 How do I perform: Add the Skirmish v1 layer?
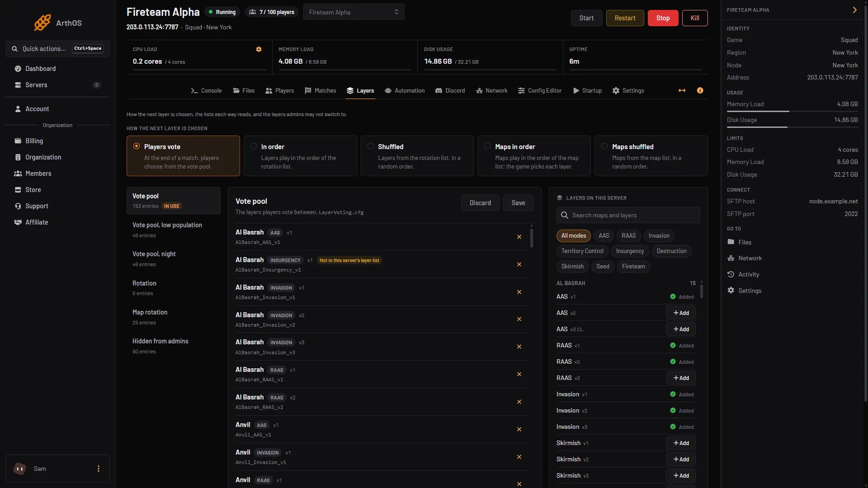[681, 443]
